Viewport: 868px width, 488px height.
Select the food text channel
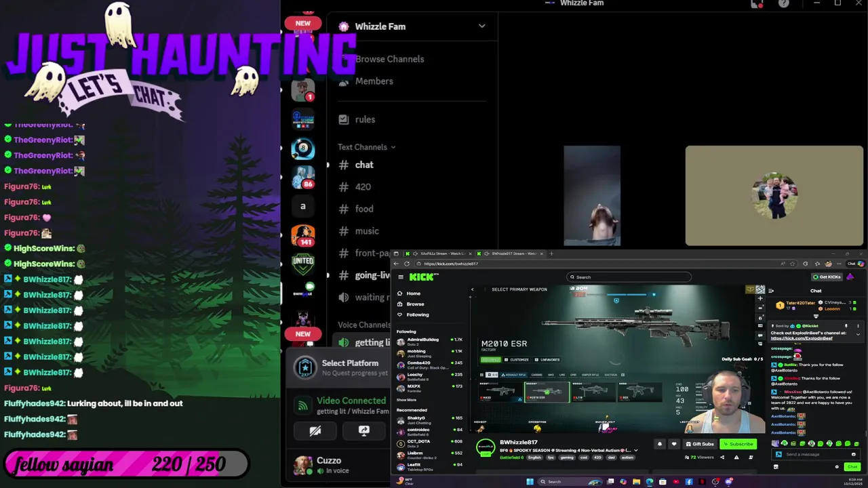[x=364, y=209]
